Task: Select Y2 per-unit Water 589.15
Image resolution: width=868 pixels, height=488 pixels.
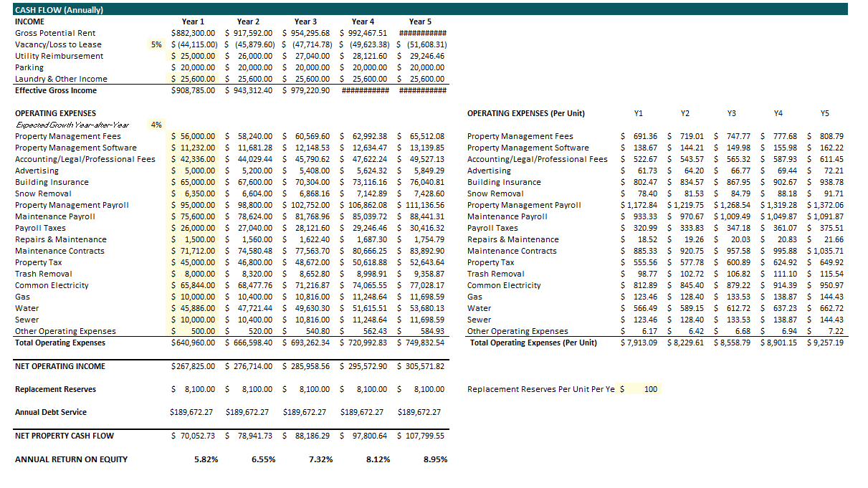Action: pyautogui.click(x=685, y=308)
